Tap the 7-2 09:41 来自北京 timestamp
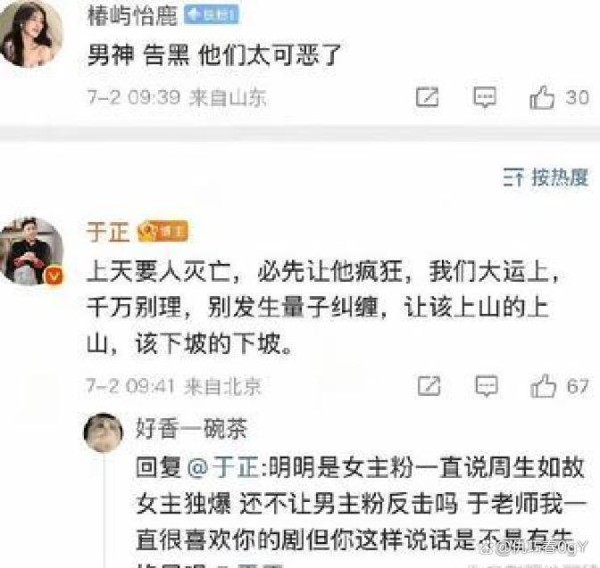600x568 pixels. [174, 386]
